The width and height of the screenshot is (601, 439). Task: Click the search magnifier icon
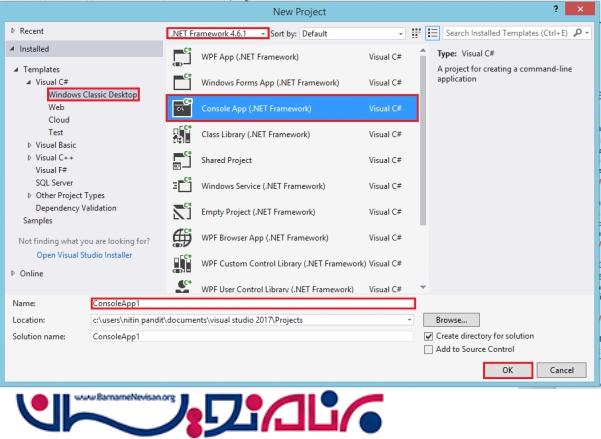pyautogui.click(x=577, y=33)
